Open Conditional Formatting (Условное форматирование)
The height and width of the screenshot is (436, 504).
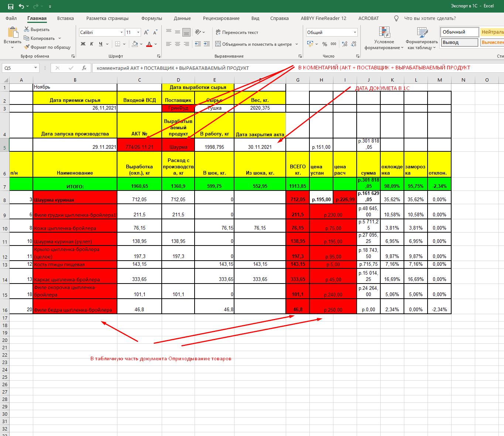tap(384, 38)
